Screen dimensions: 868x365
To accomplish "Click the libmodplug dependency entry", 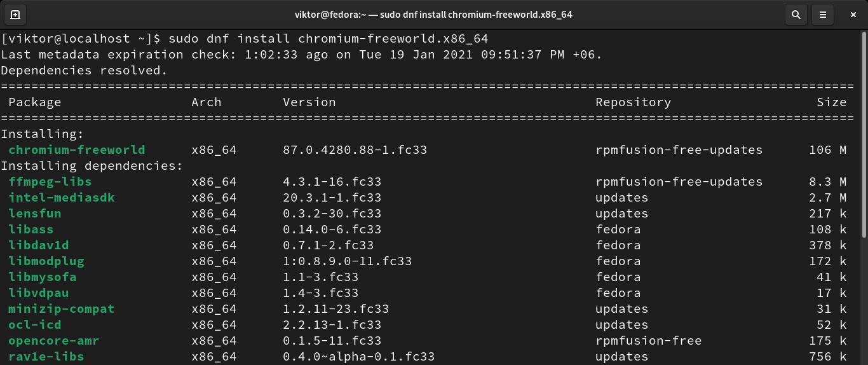I will coord(46,261).
